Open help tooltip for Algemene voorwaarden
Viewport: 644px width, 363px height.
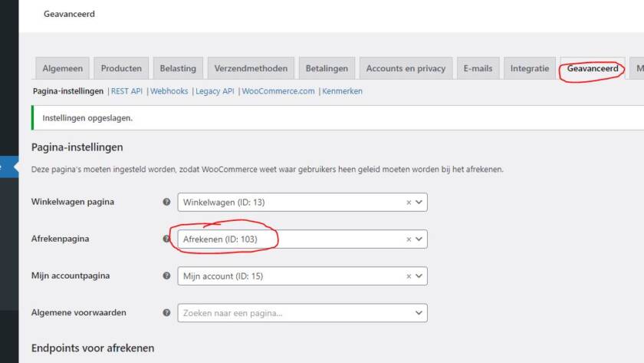pos(166,313)
